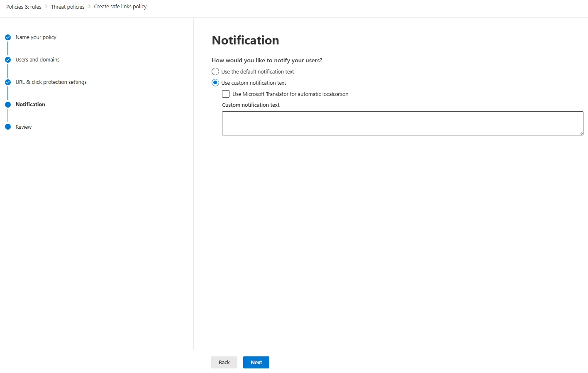Screen dimensions: 588x373
Task: Click the checkmark icon beside Name your policy
Action: (8, 37)
